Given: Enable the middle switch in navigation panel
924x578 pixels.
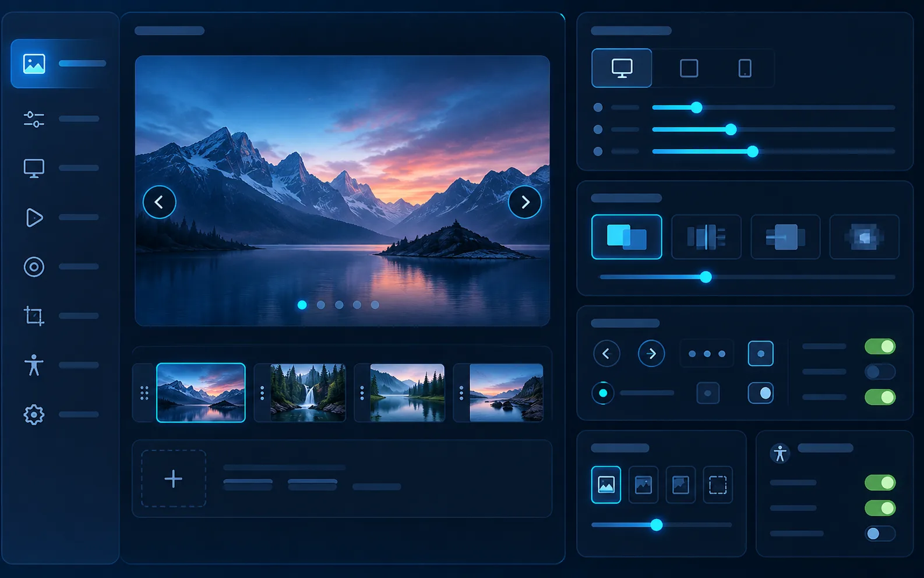Looking at the screenshot, I should point(880,372).
